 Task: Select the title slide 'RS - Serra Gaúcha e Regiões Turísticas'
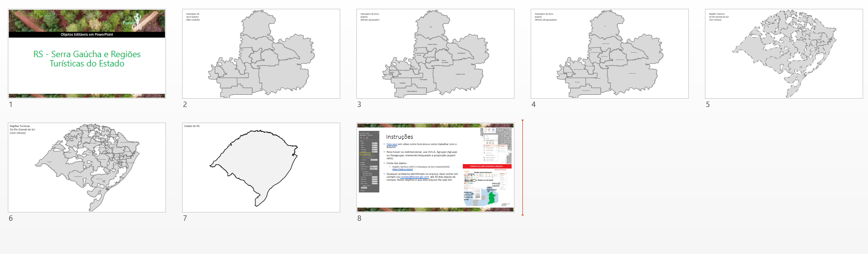87,54
